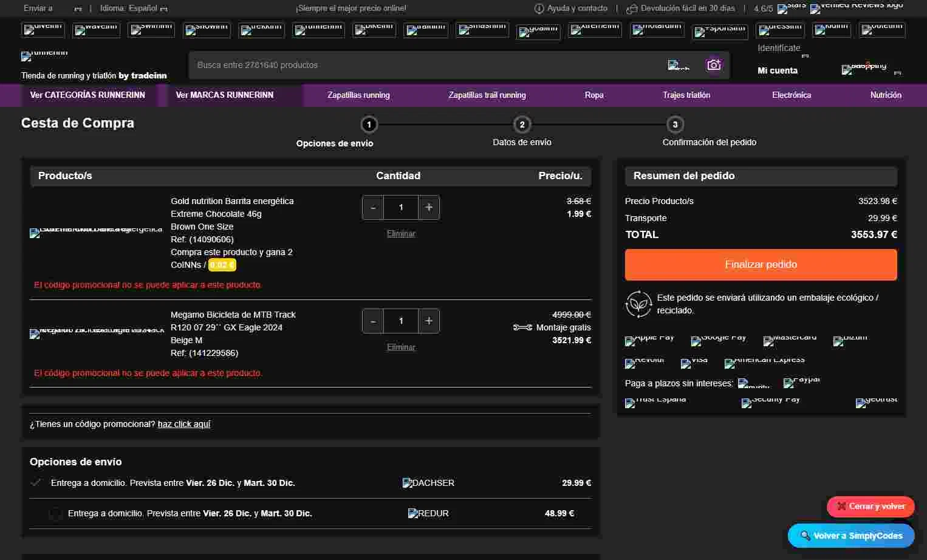Click Identifícate sign-in text
This screenshot has height=560, width=927.
click(x=779, y=48)
